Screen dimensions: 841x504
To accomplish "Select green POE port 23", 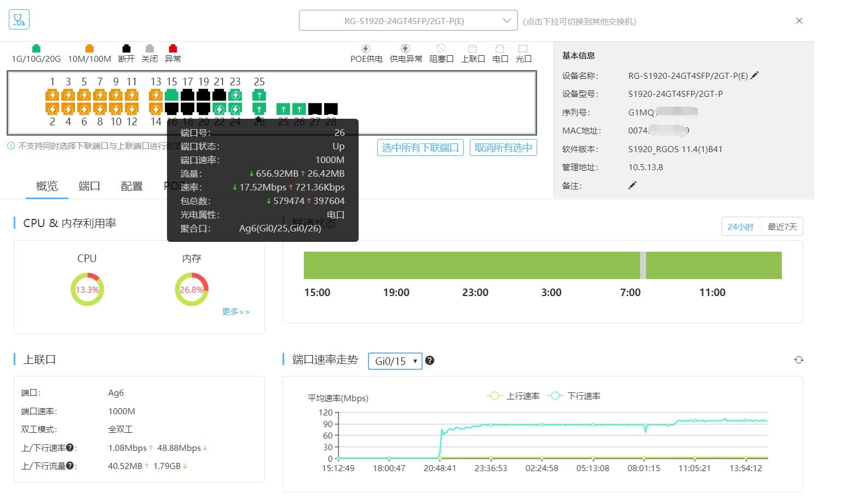I will [235, 95].
